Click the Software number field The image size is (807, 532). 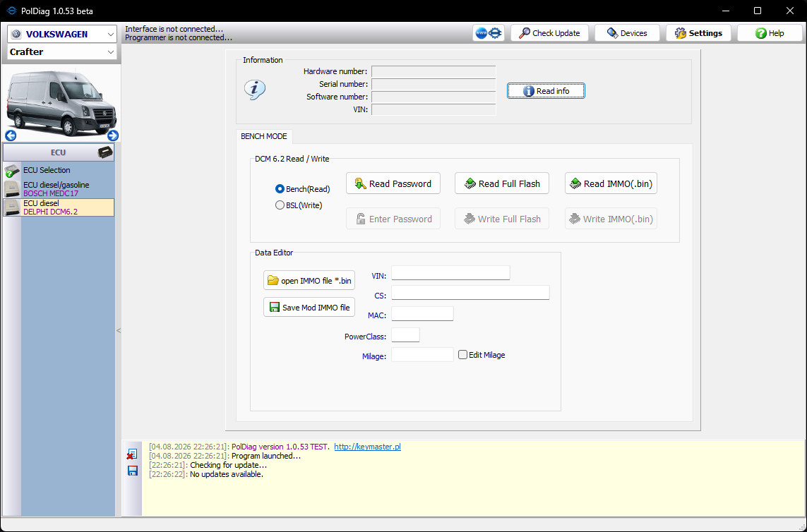[434, 97]
